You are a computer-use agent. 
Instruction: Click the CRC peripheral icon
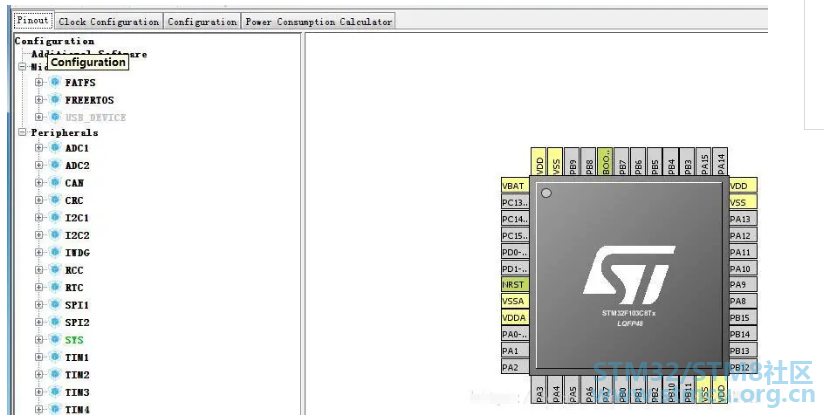[x=55, y=200]
